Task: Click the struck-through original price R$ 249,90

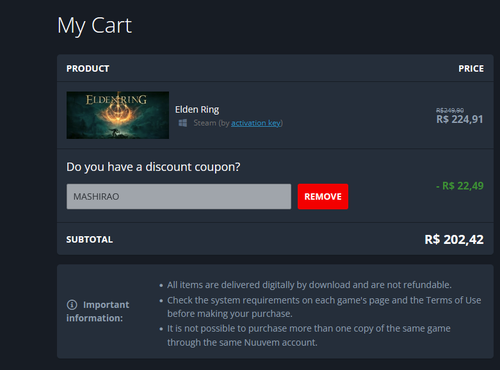Action: [450, 110]
